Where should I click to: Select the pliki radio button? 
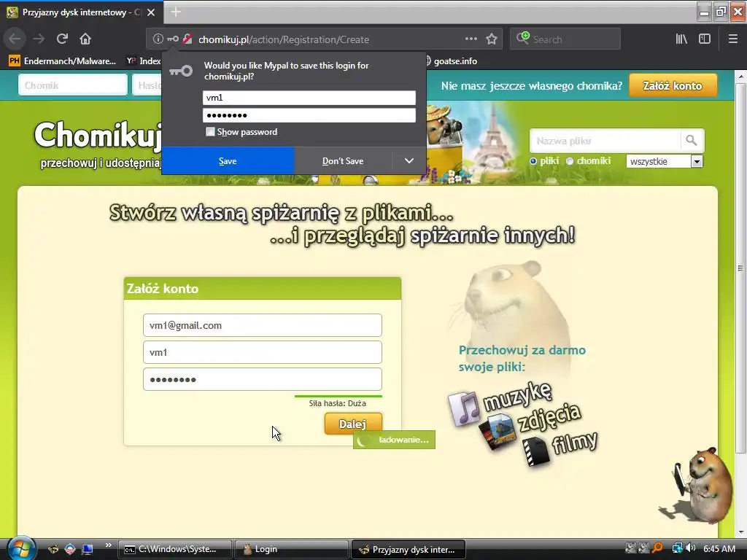pyautogui.click(x=533, y=161)
